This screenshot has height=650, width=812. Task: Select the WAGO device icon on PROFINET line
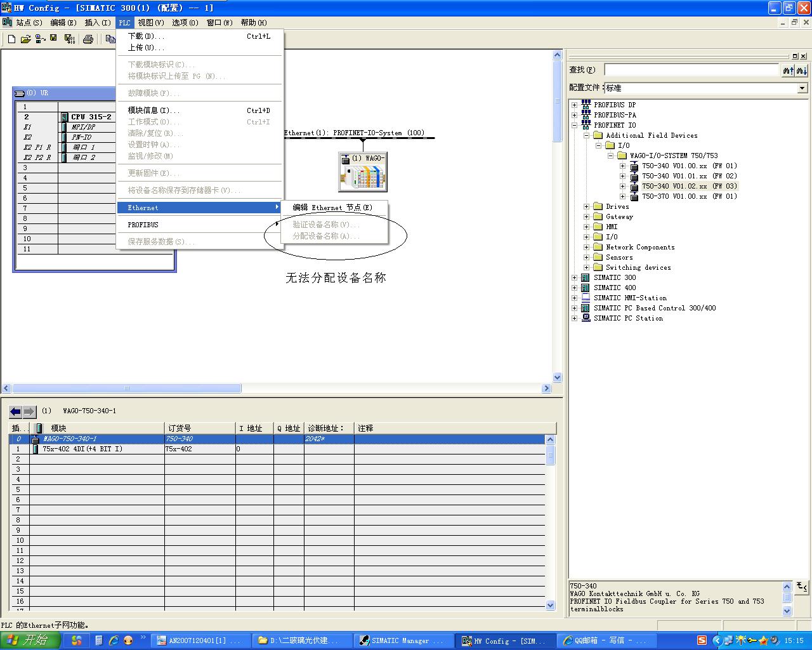tap(363, 172)
